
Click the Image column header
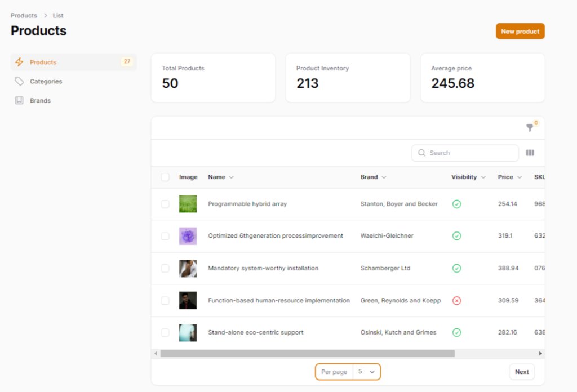point(188,177)
